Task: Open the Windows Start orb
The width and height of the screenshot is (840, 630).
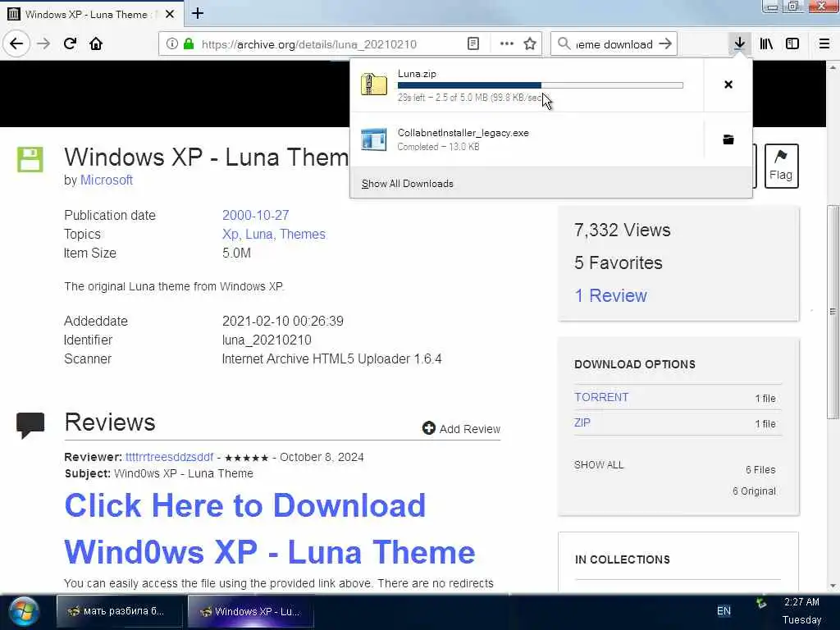Action: tap(24, 612)
